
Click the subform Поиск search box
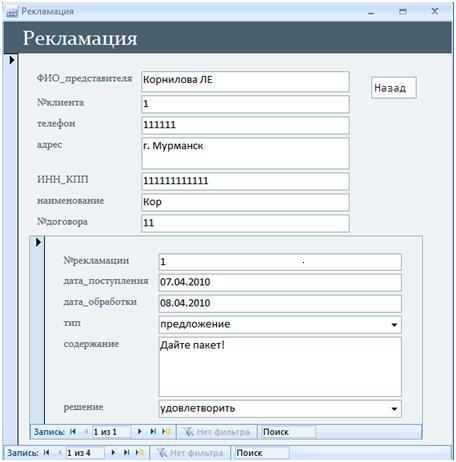click(288, 432)
